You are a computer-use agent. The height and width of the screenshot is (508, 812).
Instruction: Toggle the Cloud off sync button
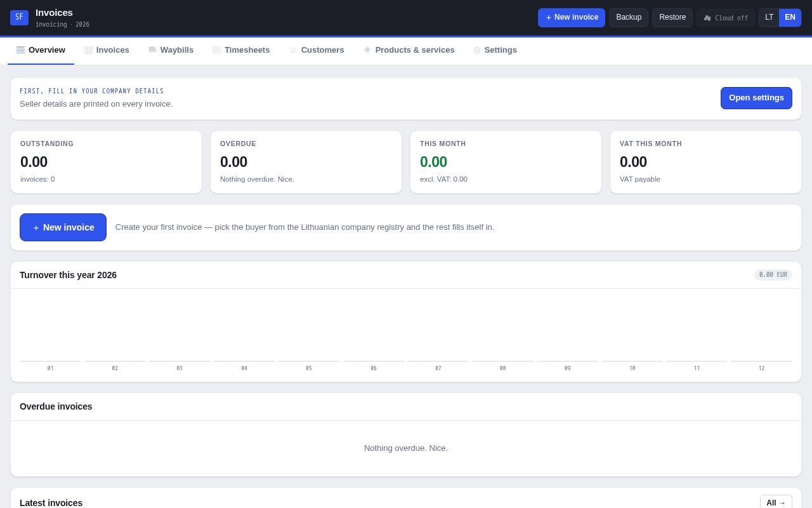(x=726, y=18)
